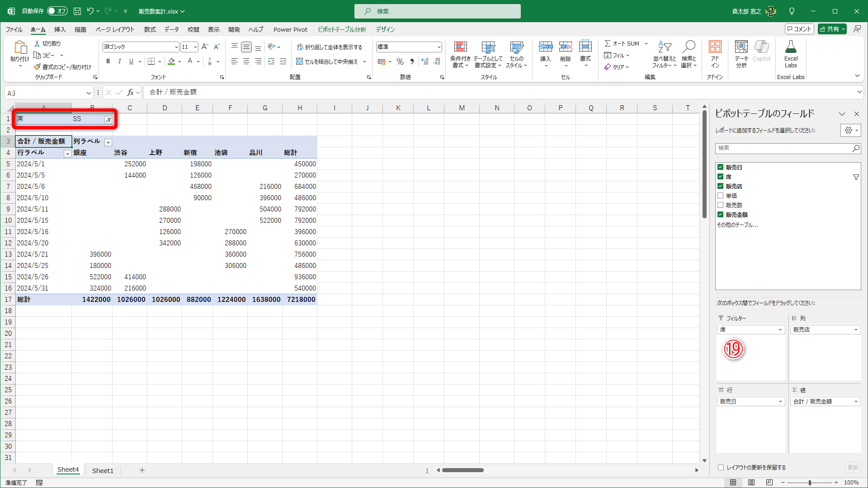The image size is (868, 488).
Task: Click the Analyze Data icon
Action: [x=741, y=47]
